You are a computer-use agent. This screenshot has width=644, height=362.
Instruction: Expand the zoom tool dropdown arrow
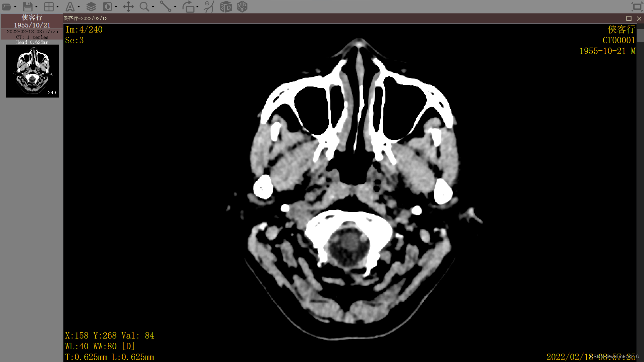(153, 7)
